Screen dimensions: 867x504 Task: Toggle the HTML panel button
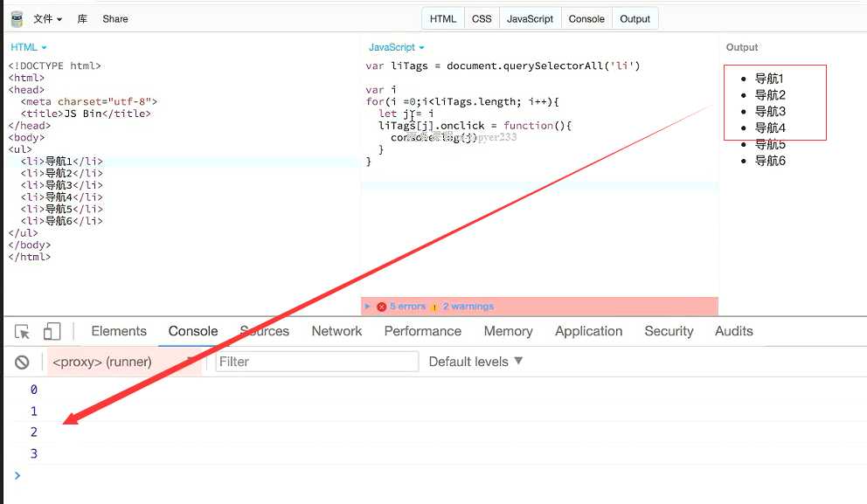443,19
